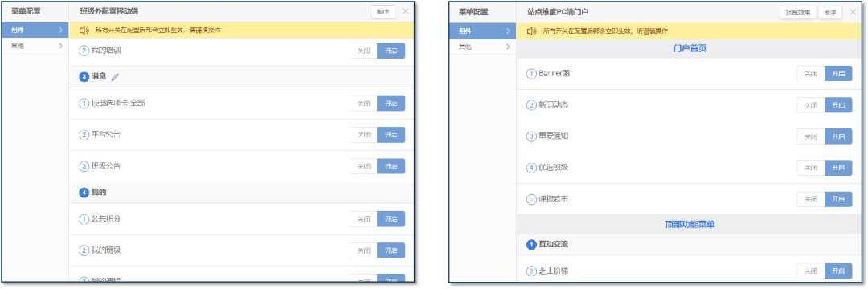This screenshot has height=289, width=868.
Task: Click the circled number before Banner图
Action: (531, 74)
